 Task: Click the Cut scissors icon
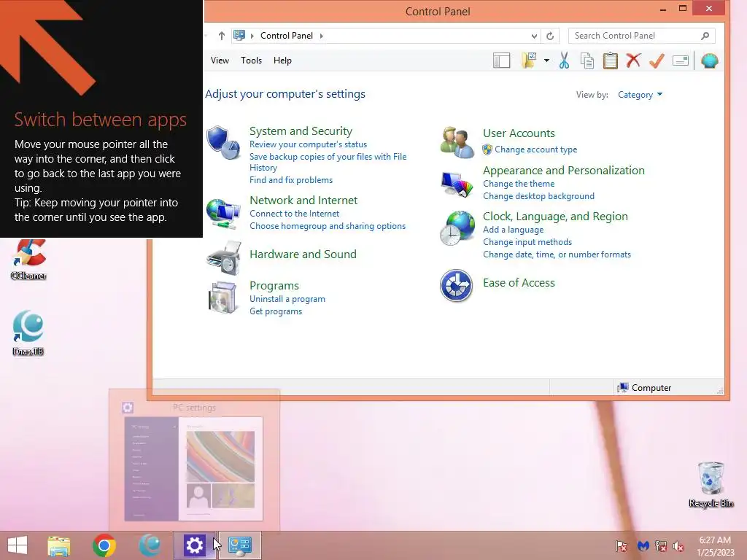pyautogui.click(x=564, y=61)
